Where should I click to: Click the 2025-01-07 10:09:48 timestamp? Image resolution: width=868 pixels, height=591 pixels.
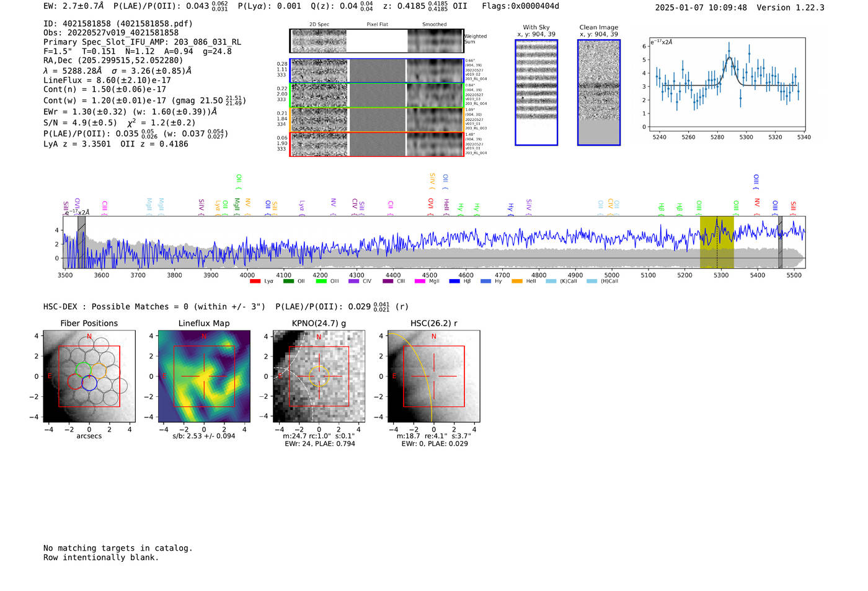pos(701,7)
